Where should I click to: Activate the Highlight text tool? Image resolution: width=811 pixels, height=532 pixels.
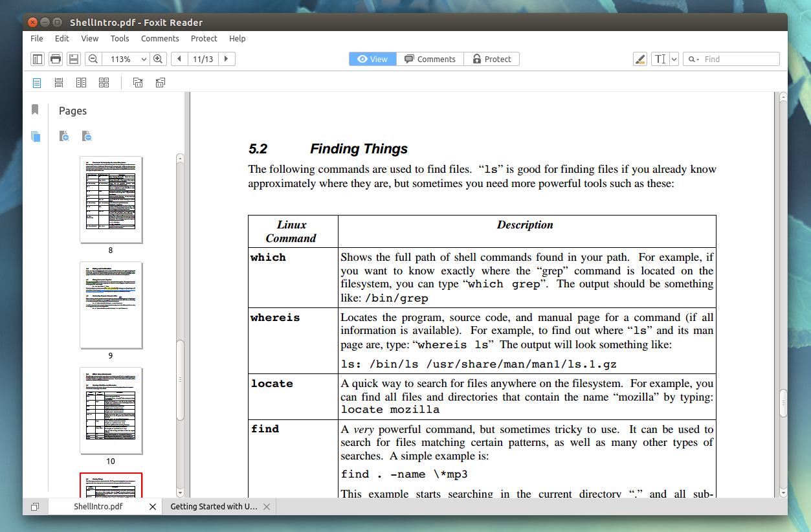[639, 59]
